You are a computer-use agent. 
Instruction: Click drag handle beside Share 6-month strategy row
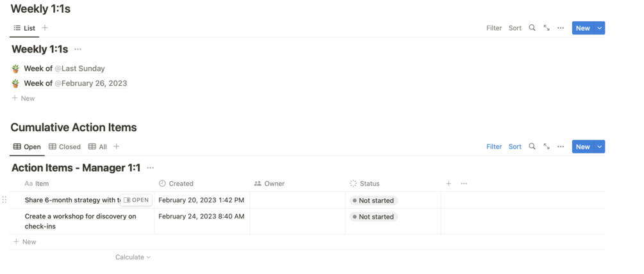4,200
